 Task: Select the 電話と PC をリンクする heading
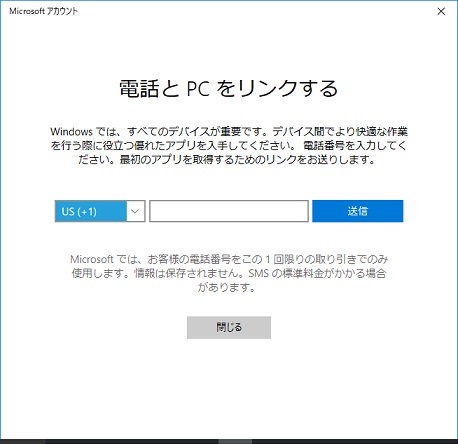point(229,89)
